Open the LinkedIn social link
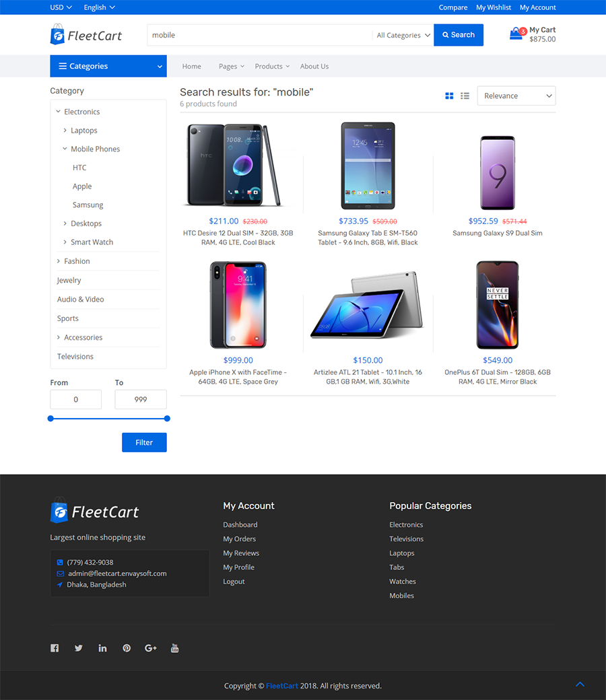The image size is (606, 700). click(103, 648)
